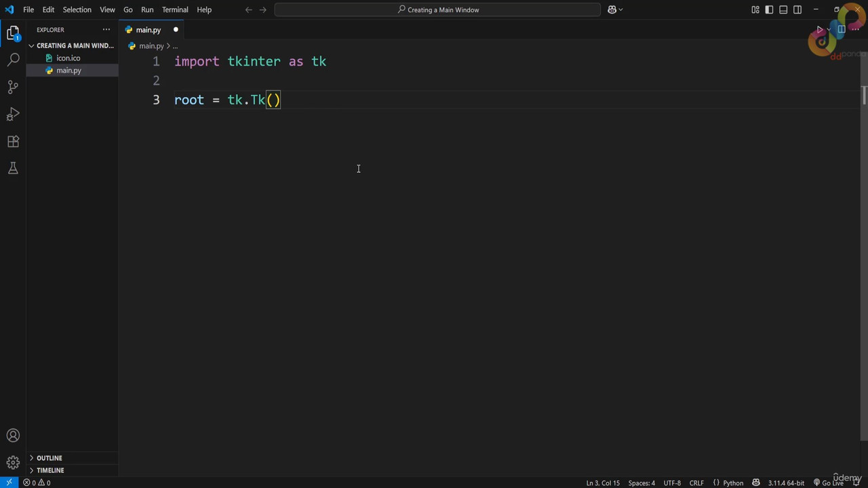Click line number 2 in the gutter

point(156,81)
